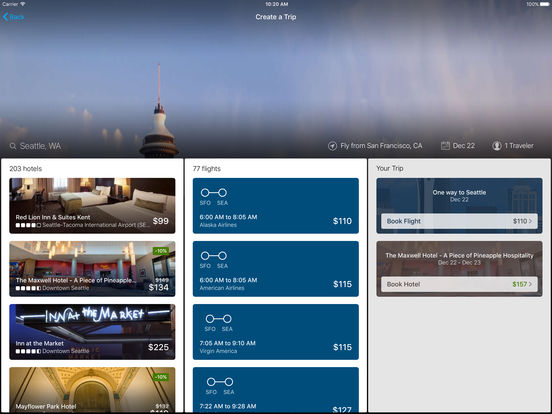Screen dimensions: 552x414
Task: Choose the 7:22 AM to 9:28 AM flight
Action: tap(276, 390)
